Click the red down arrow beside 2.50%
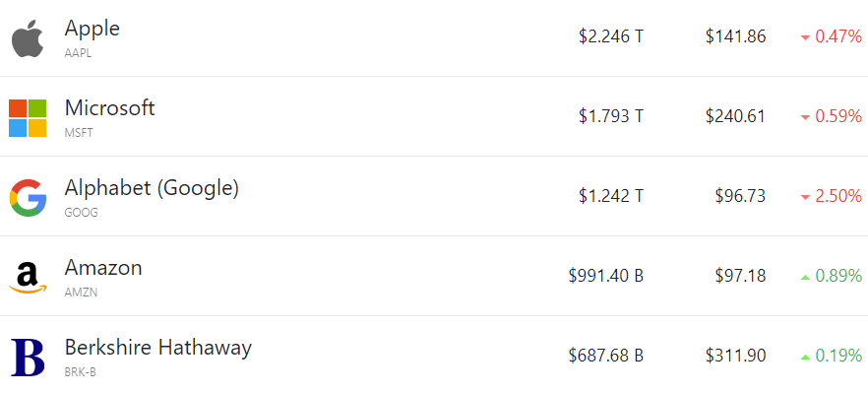 805,197
